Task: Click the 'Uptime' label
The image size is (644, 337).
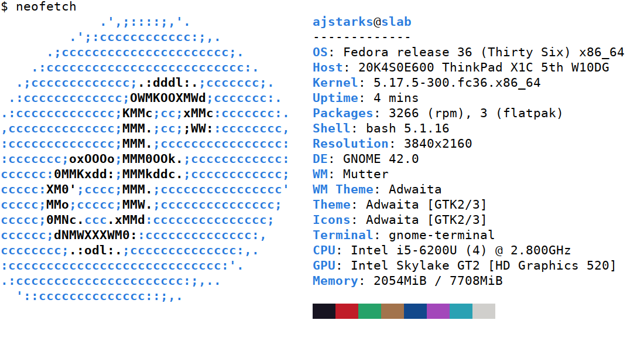Action: tap(335, 98)
